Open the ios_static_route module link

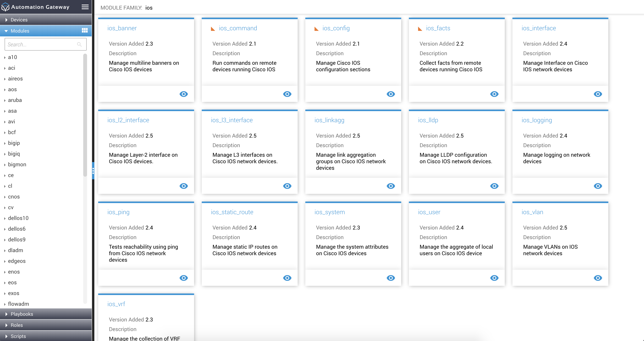click(232, 212)
